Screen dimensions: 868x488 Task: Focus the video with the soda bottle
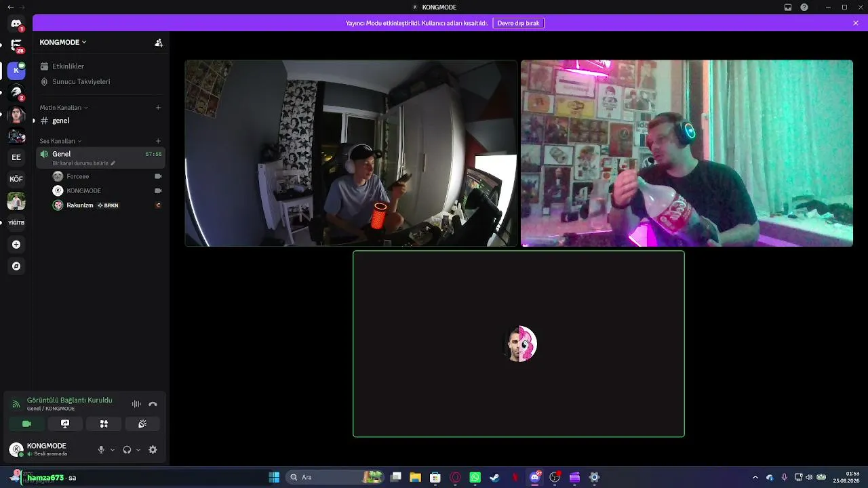click(x=687, y=153)
